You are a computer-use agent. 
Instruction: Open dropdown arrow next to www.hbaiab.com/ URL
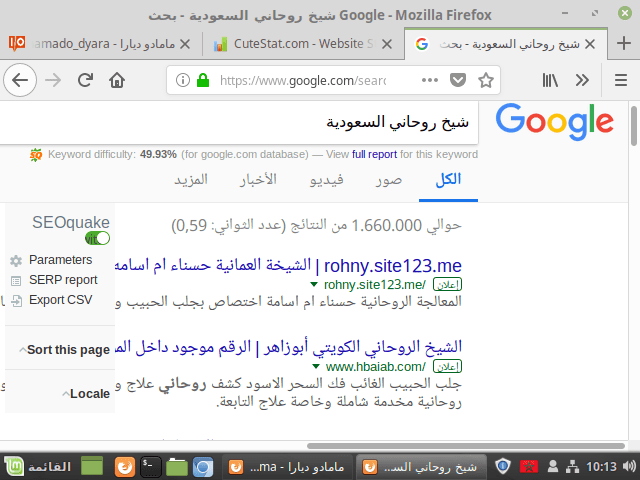tap(315, 367)
